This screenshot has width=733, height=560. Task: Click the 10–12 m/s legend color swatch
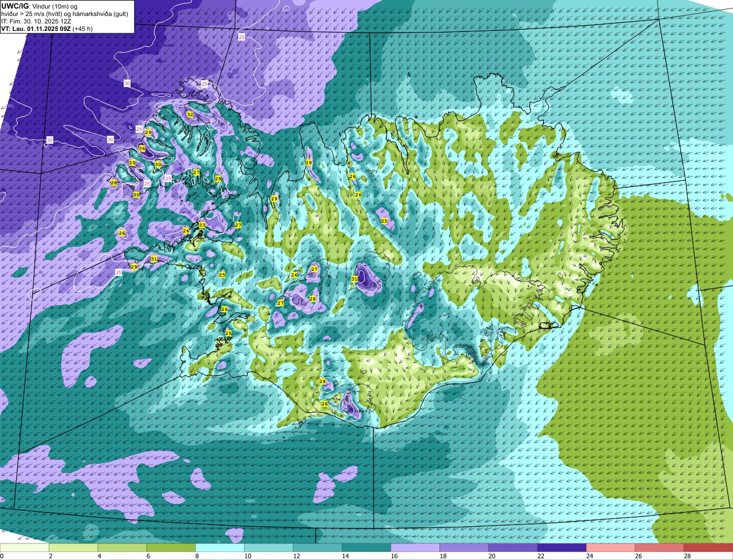tap(269, 548)
